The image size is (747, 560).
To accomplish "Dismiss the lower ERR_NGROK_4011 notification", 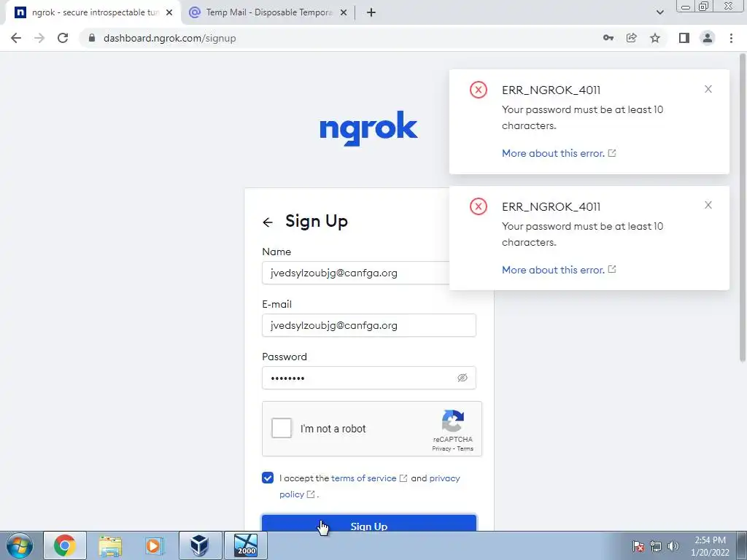I will coord(708,205).
